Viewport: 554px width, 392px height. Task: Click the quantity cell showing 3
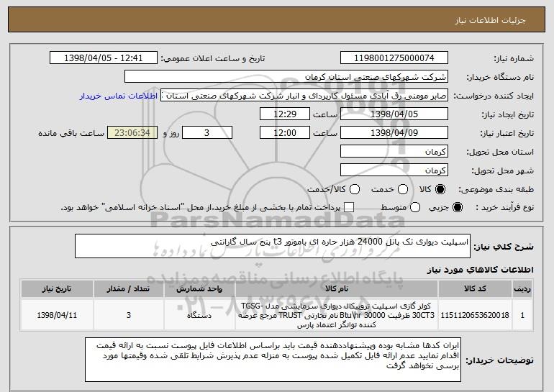coord(128,315)
